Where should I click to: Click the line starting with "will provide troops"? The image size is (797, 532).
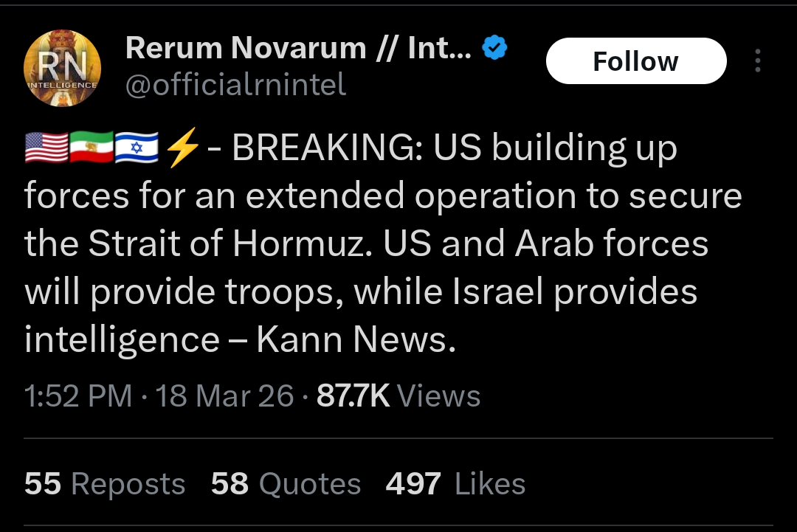tap(361, 292)
